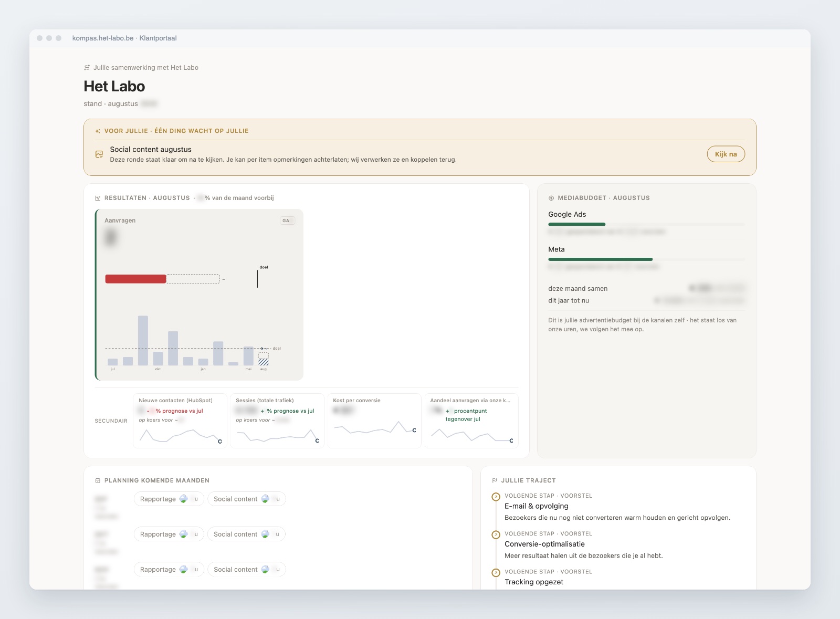This screenshot has width=840, height=619.
Task: Click the red Aanvragen progress bar
Action: coord(136,279)
